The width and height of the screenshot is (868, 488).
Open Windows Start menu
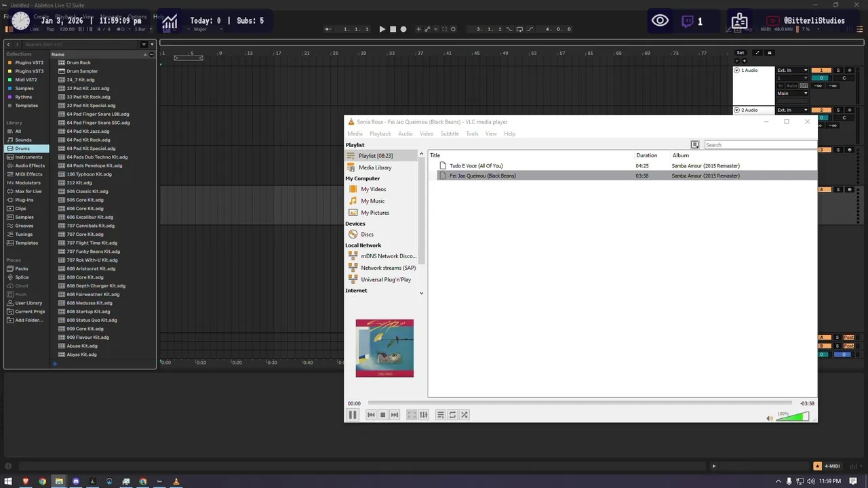point(9,481)
